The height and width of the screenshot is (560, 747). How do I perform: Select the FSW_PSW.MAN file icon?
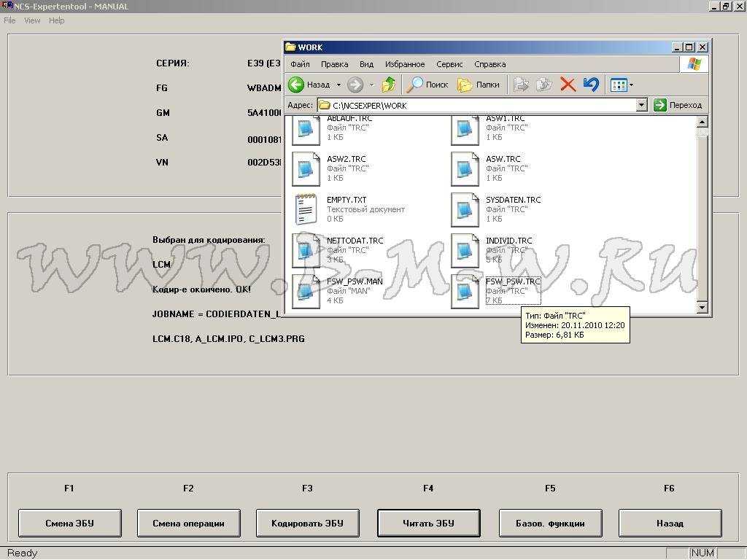tap(306, 292)
